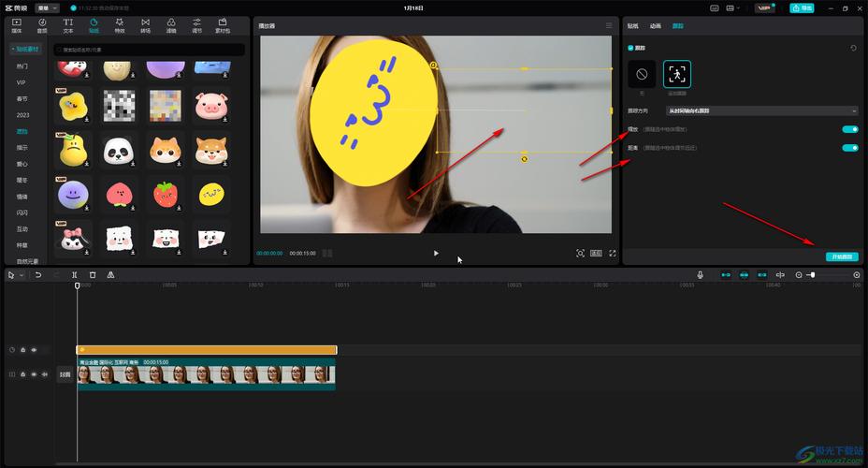868x468 pixels.
Task: Click the split clip tool in timeline toolbar
Action: point(75,275)
